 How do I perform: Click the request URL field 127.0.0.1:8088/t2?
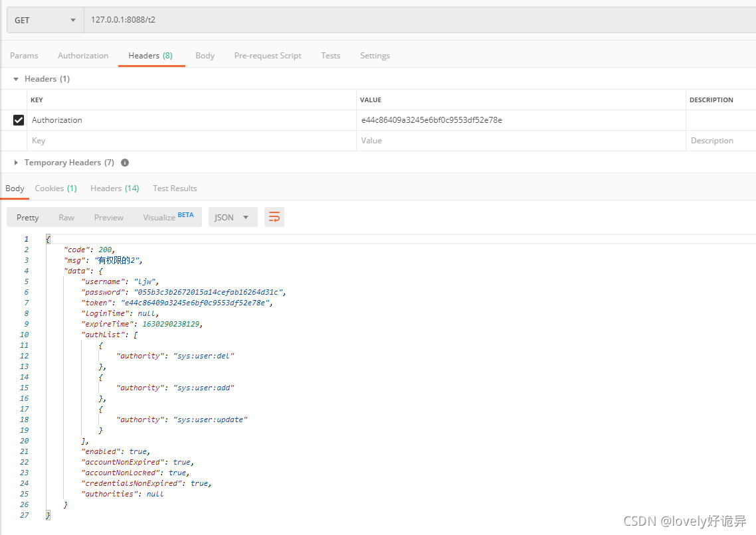pyautogui.click(x=419, y=20)
